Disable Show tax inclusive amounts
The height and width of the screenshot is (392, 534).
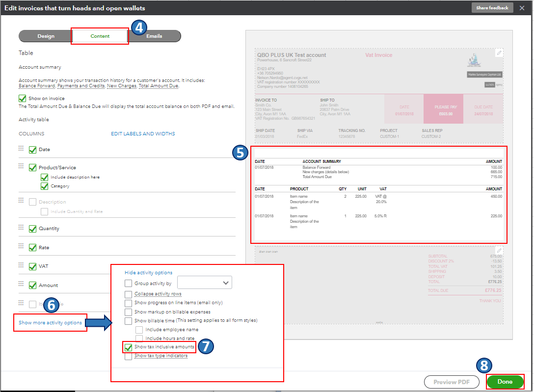pyautogui.click(x=129, y=347)
